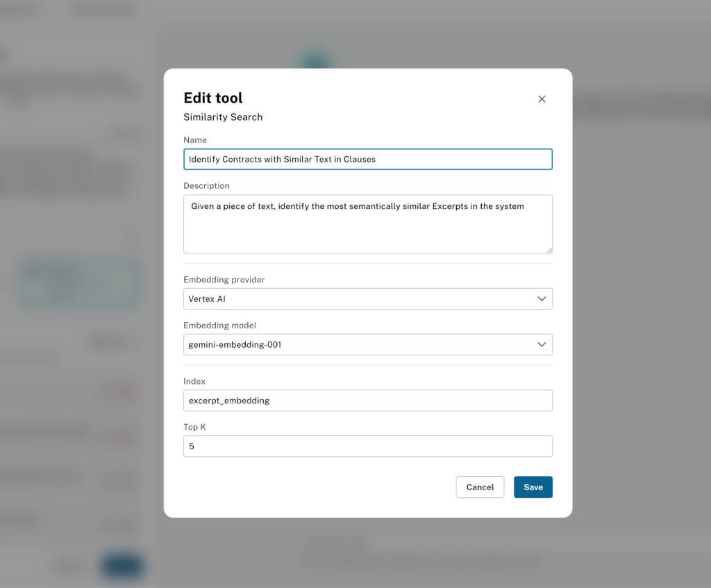Screen dimensions: 711x588
Task: Click the "Top K" field label
Action: click(194, 427)
